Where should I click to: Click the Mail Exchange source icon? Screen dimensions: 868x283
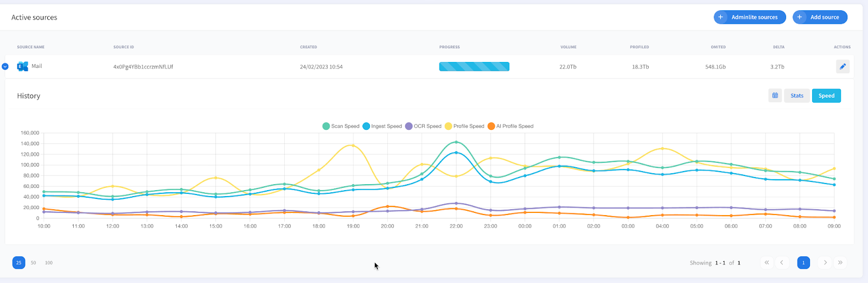[x=22, y=67]
